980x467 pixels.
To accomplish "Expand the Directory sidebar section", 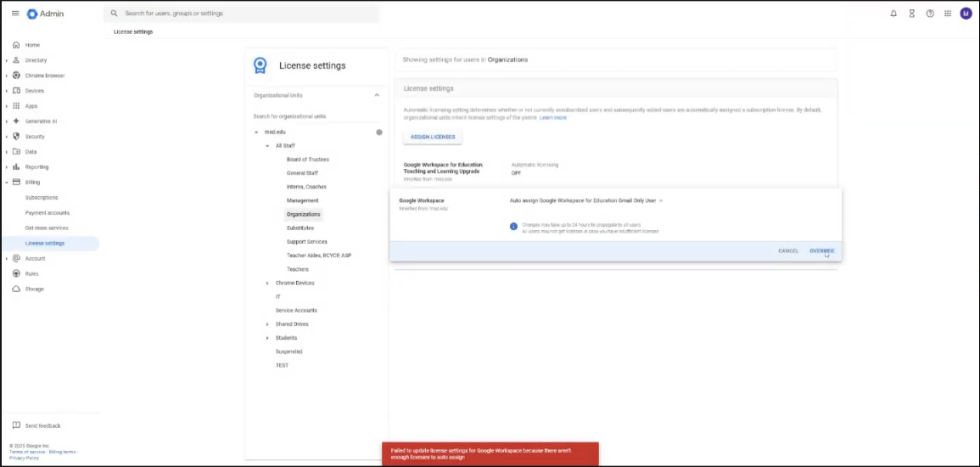I will [x=6, y=60].
